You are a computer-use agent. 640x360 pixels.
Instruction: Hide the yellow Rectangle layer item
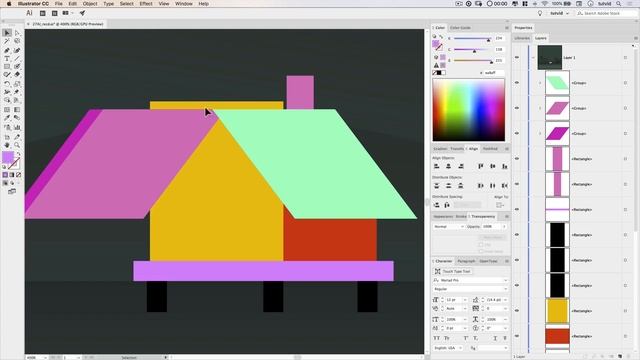517,311
